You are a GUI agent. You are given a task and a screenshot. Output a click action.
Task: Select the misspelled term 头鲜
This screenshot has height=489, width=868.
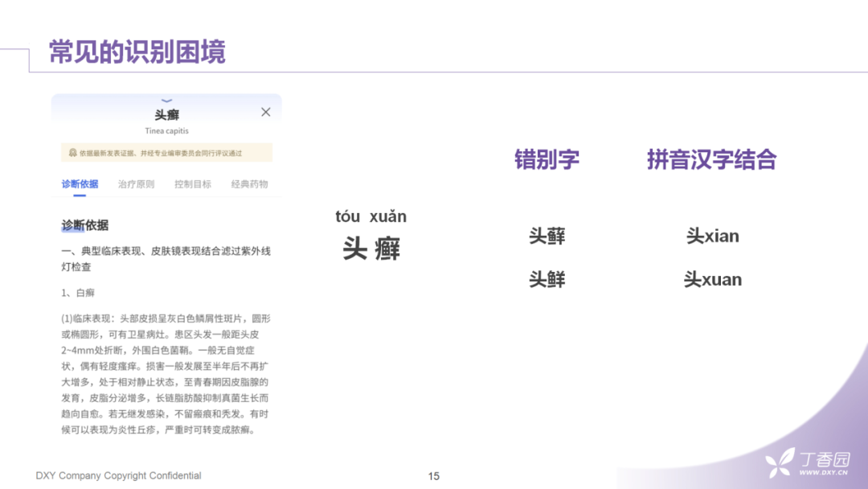tap(547, 279)
